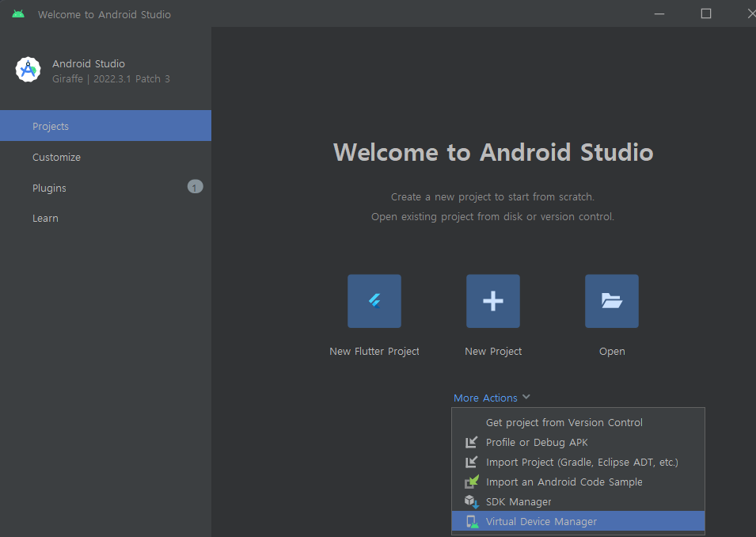Choose Get project from Version Control

[x=578, y=422]
